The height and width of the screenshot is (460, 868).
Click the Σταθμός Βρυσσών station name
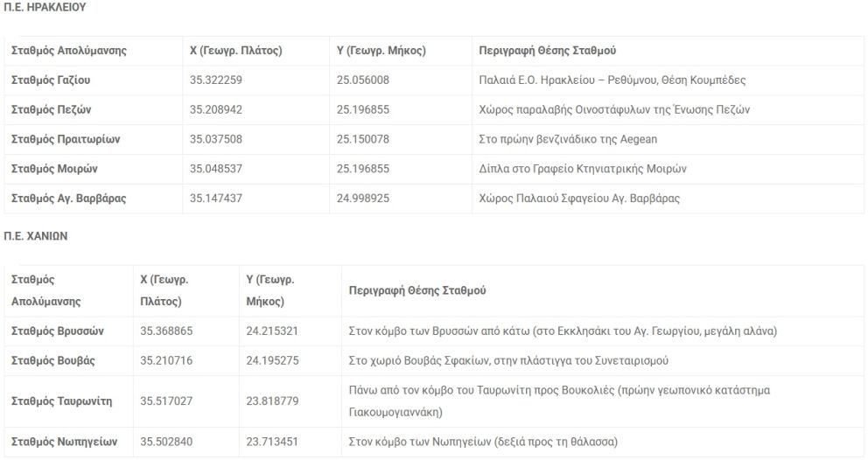click(58, 331)
